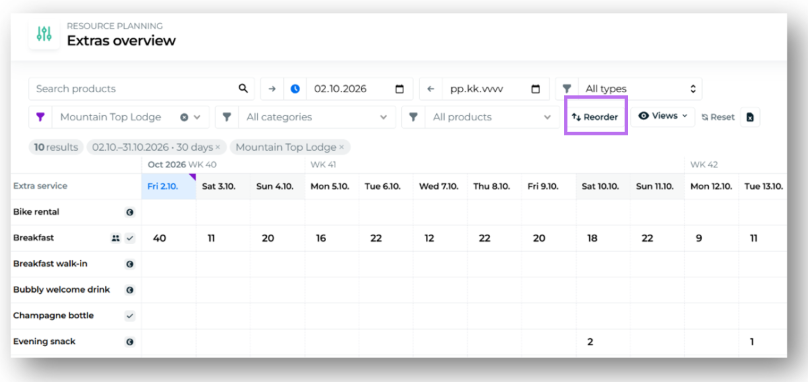The height and width of the screenshot is (382, 808).
Task: Click Evening snack value 1 on Tue 13.10.
Action: (752, 341)
